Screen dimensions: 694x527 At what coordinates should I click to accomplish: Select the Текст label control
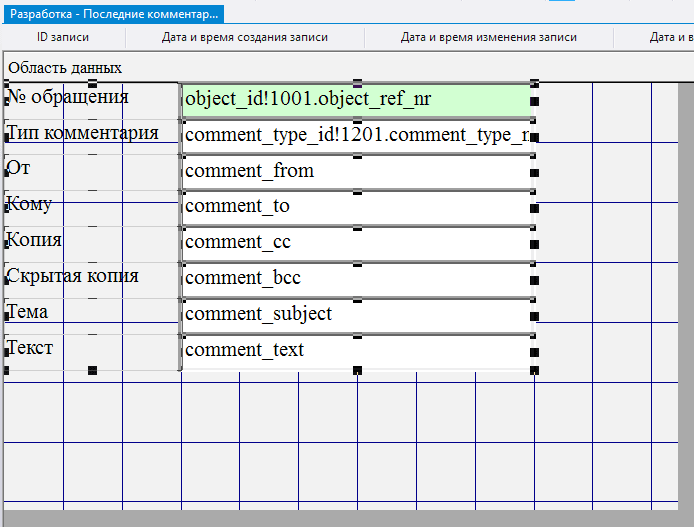click(x=30, y=348)
